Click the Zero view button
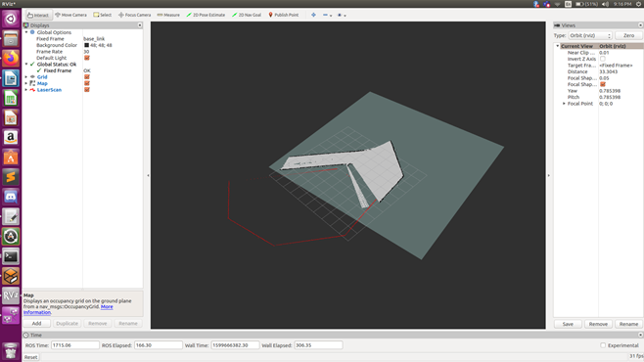This screenshot has width=644, height=362. point(628,35)
